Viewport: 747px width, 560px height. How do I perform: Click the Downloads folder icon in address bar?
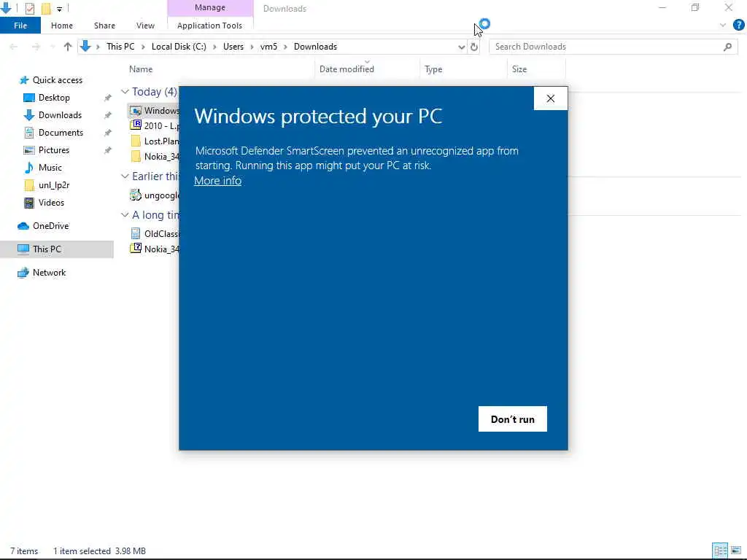85,46
